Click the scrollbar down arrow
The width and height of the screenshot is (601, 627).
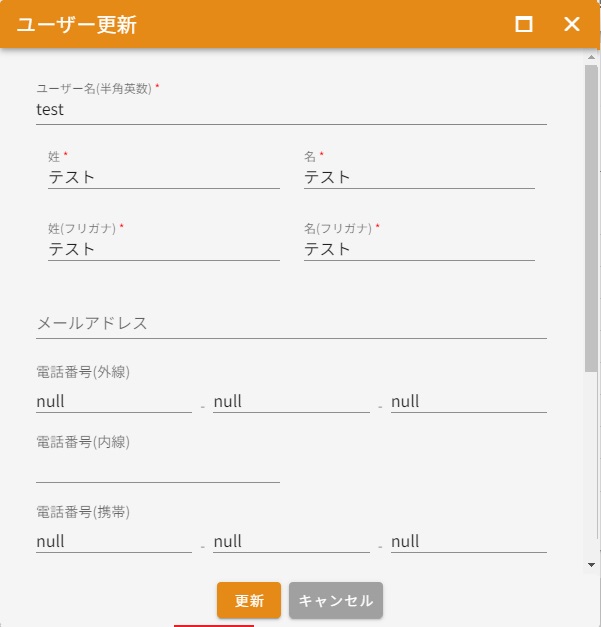pos(591,565)
